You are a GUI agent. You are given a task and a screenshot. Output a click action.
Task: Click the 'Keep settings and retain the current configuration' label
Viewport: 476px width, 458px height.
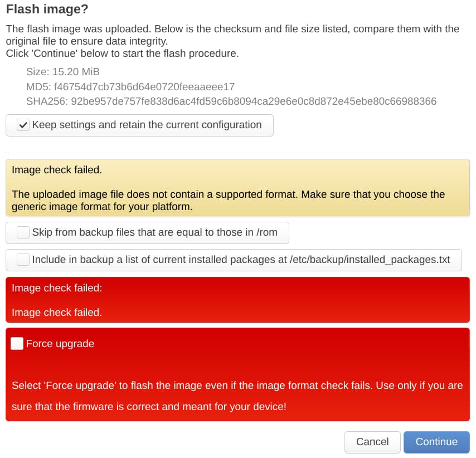(147, 125)
